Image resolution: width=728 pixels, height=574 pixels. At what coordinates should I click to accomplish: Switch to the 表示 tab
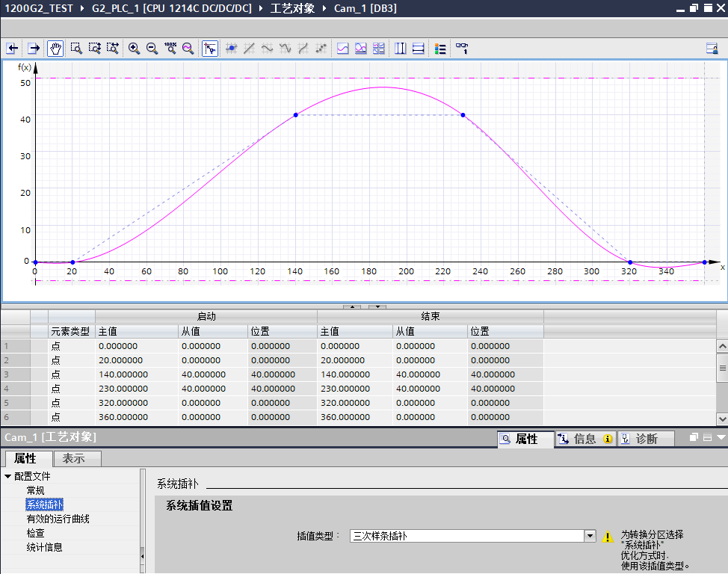click(x=73, y=458)
